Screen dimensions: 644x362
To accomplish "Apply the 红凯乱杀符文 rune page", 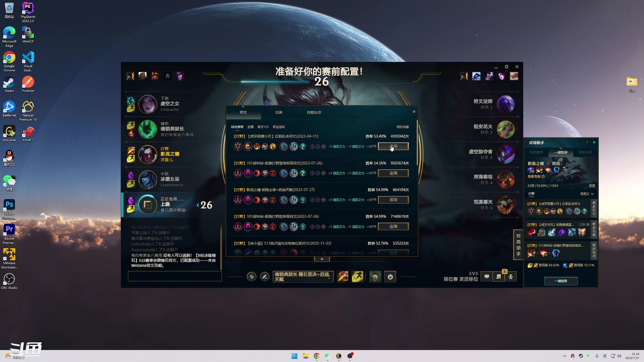I will click(x=393, y=146).
